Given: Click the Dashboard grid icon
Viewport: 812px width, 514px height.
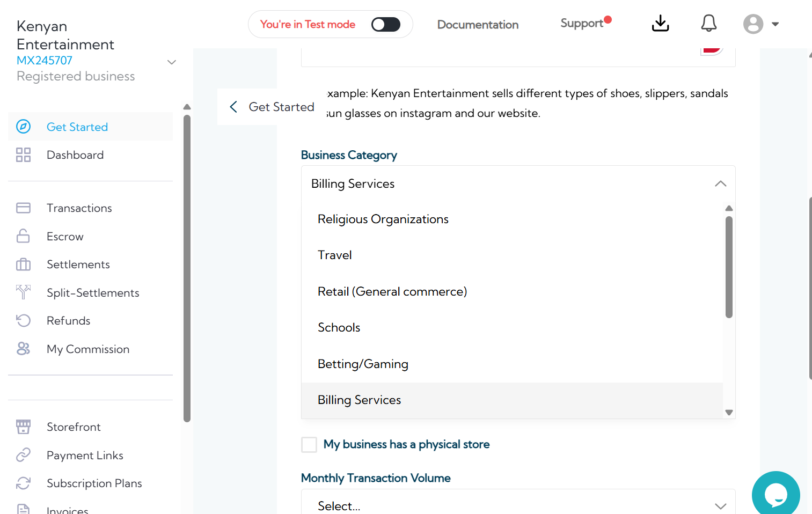Looking at the screenshot, I should pos(23,155).
